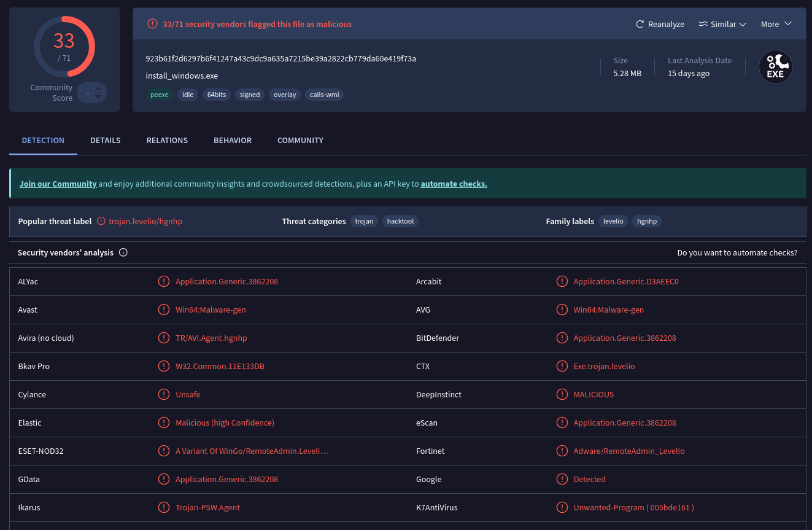
Task: Switch to the DETECTION tab
Action: pyautogui.click(x=43, y=140)
